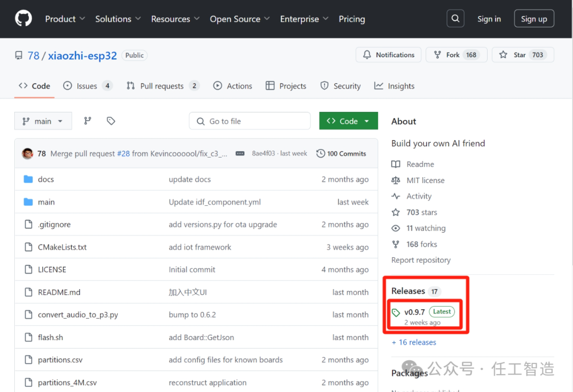Viewport: 573px width, 392px height.
Task: Click the convert_audio_to_p3.py file icon
Action: [x=29, y=314]
